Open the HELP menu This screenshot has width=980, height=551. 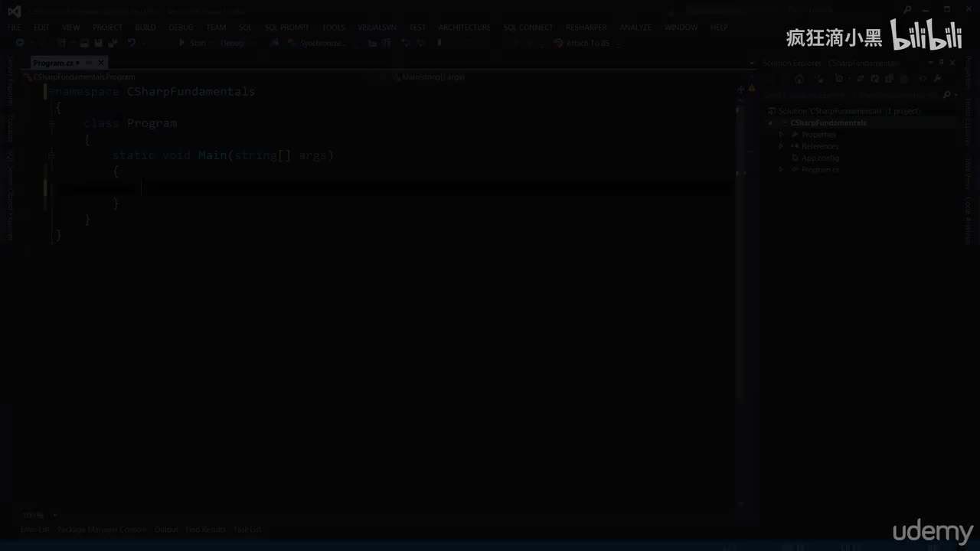click(719, 28)
